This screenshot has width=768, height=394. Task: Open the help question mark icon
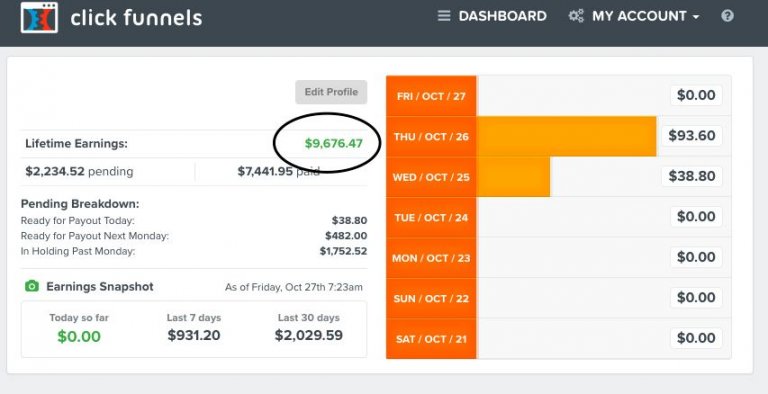727,16
